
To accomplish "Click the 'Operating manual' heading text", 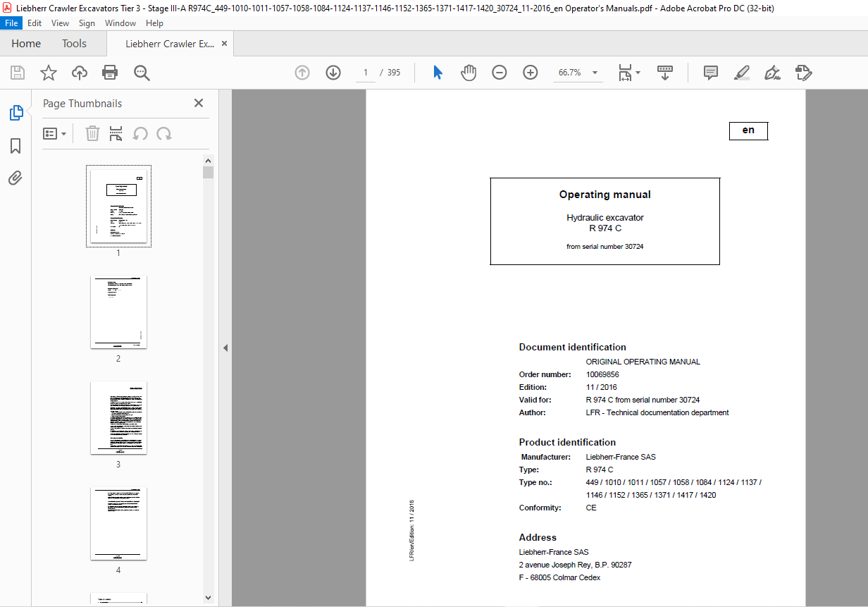I will 605,195.
